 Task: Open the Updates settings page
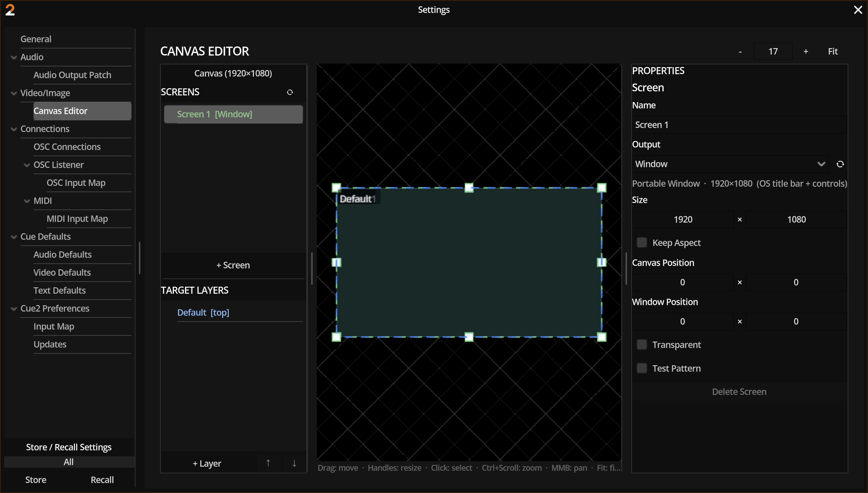[82, 344]
